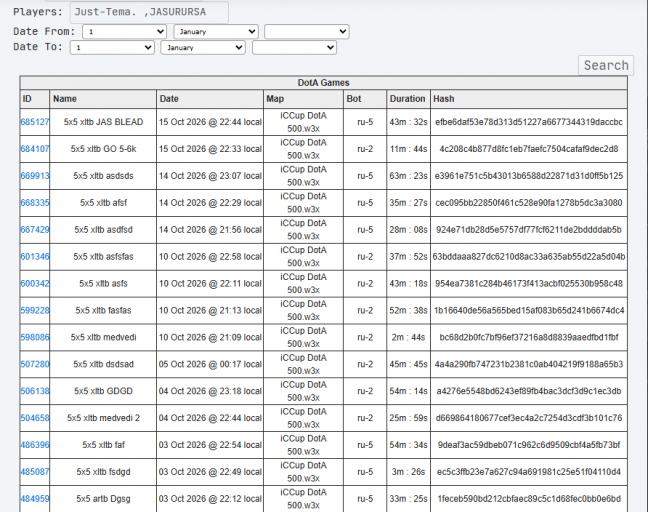Click the Players input field
Viewport: 648px width, 512px height.
tap(149, 12)
